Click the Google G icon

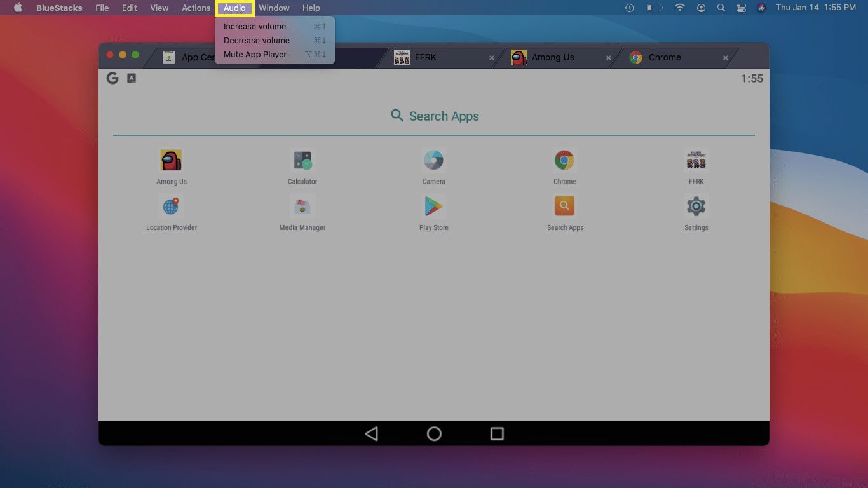[112, 78]
